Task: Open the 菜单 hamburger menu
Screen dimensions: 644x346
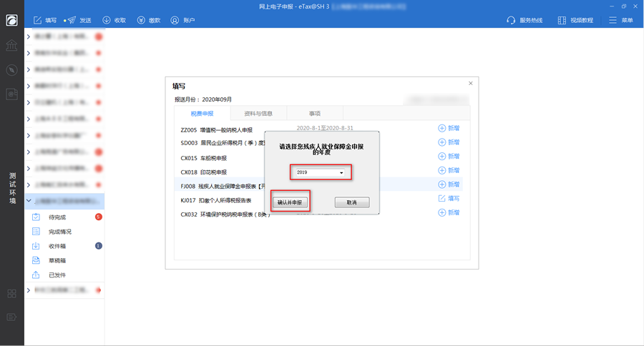Action: [x=621, y=20]
